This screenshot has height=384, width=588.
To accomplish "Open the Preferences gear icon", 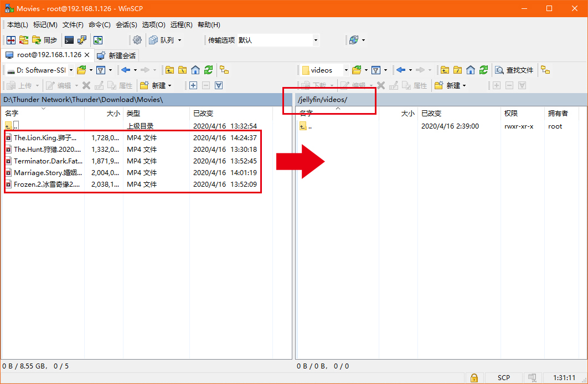I will (x=137, y=40).
